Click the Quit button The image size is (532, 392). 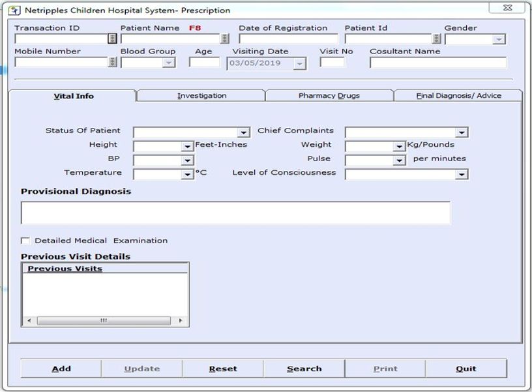[466, 369]
